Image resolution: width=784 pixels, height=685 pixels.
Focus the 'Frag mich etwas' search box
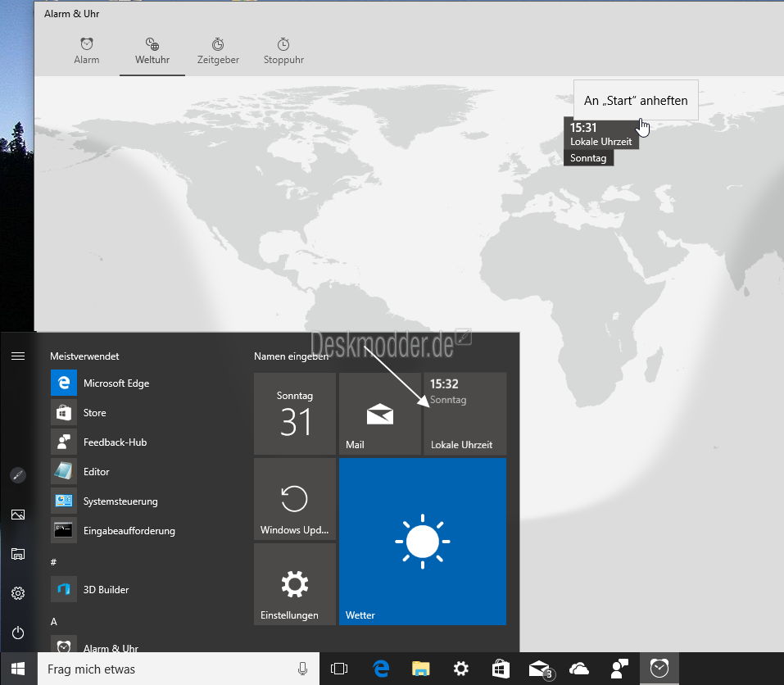(x=178, y=669)
